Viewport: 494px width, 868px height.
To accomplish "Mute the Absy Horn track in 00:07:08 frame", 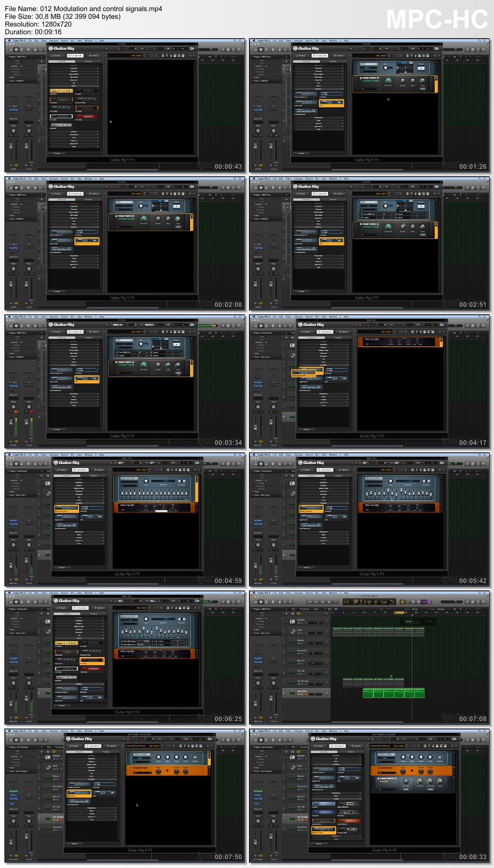I will point(299,694).
